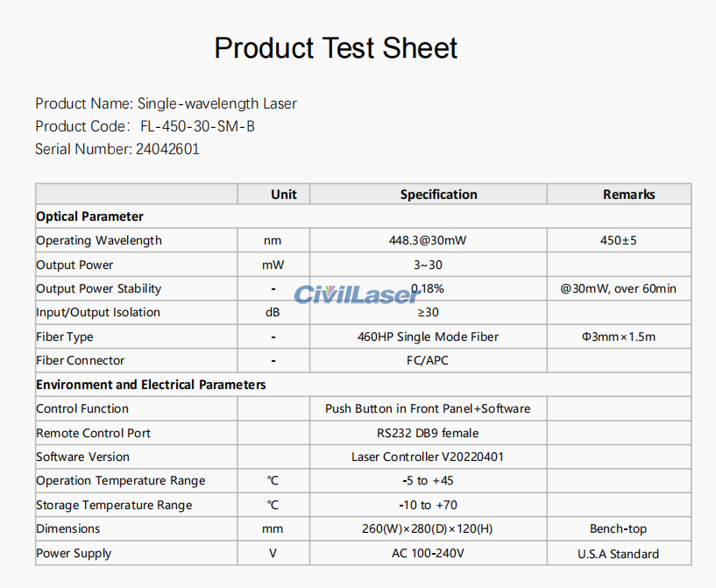Click Laser Controller V20220401 cell
716x588 pixels.
[x=428, y=457]
